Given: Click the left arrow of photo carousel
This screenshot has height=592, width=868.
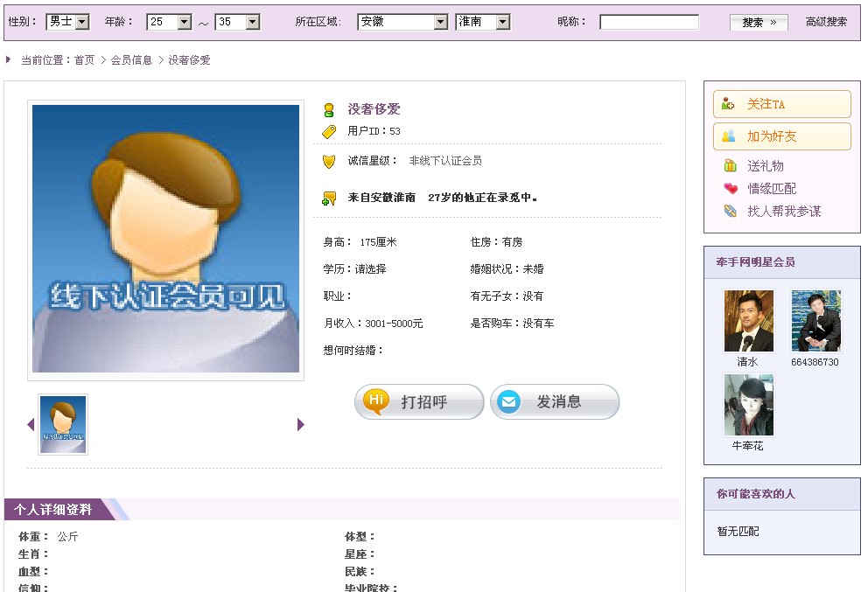Looking at the screenshot, I should point(31,424).
